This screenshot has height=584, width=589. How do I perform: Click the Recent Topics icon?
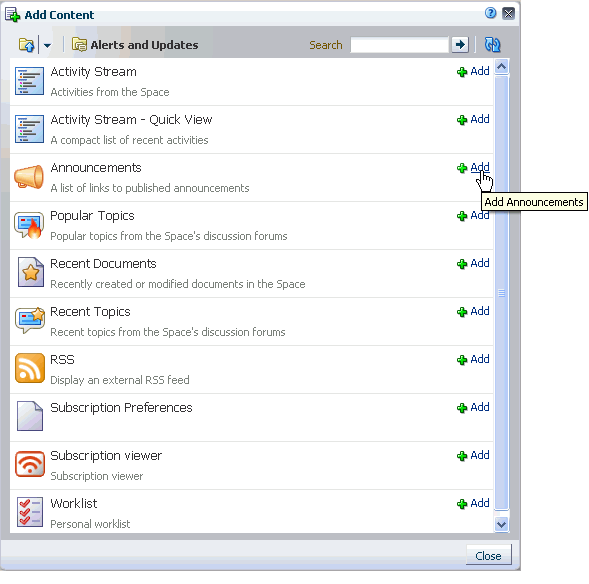(30, 320)
